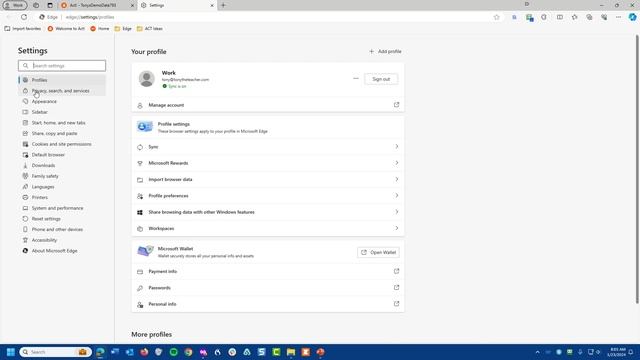Expand the Microsoft Rewards row chevron
640x360 pixels.
(396, 163)
